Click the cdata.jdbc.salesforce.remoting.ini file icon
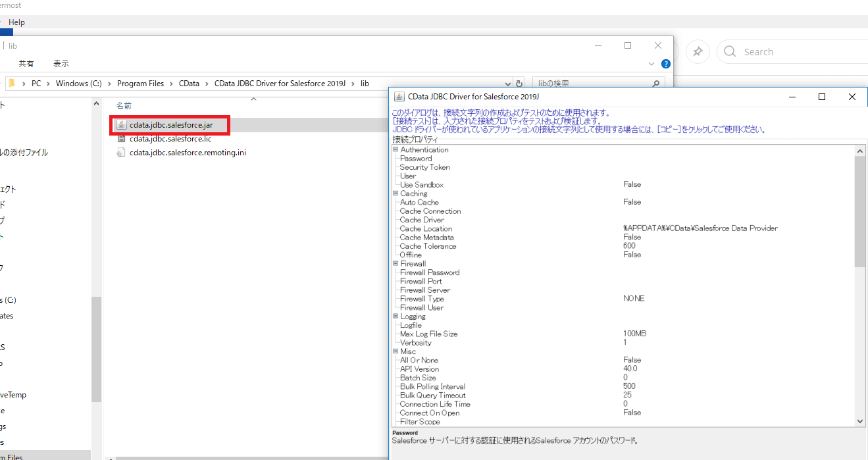The width and height of the screenshot is (868, 460). pos(121,153)
